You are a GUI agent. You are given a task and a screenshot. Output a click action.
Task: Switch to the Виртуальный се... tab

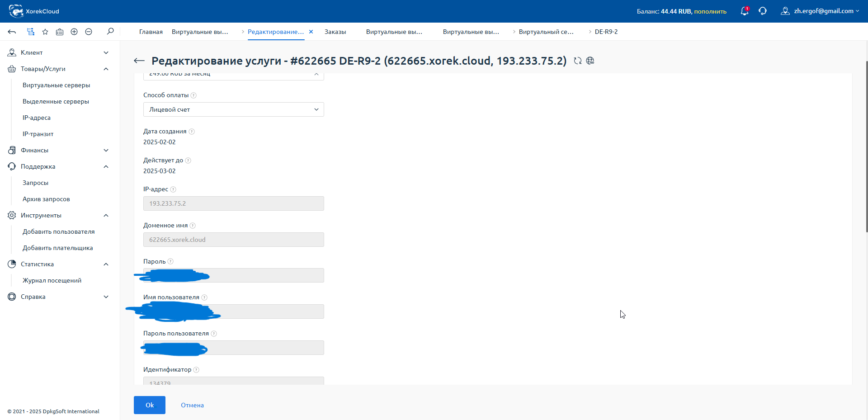click(x=546, y=32)
